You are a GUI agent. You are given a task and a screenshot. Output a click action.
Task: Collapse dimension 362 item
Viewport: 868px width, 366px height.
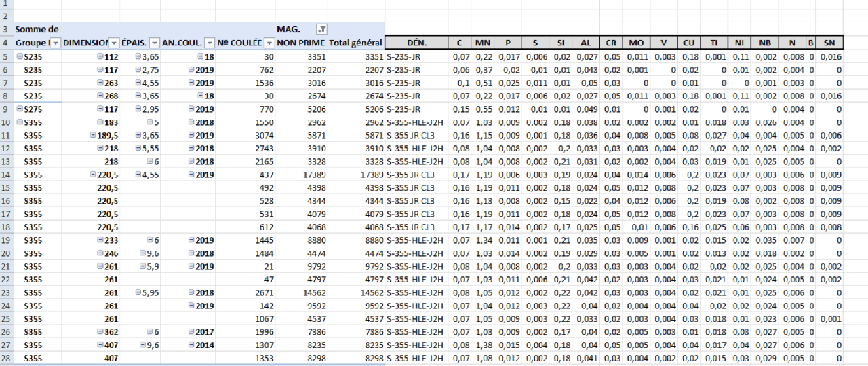coord(100,332)
